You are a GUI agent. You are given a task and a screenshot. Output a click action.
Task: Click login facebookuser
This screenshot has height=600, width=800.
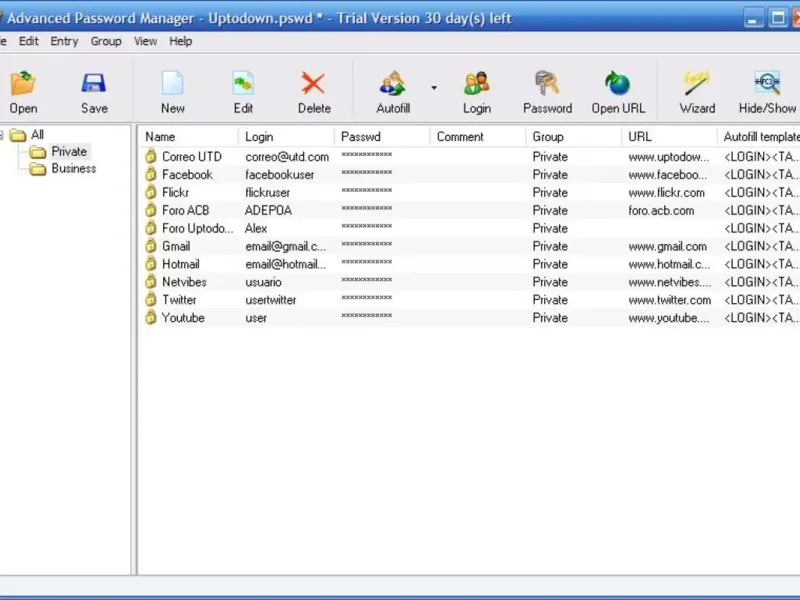pos(280,174)
